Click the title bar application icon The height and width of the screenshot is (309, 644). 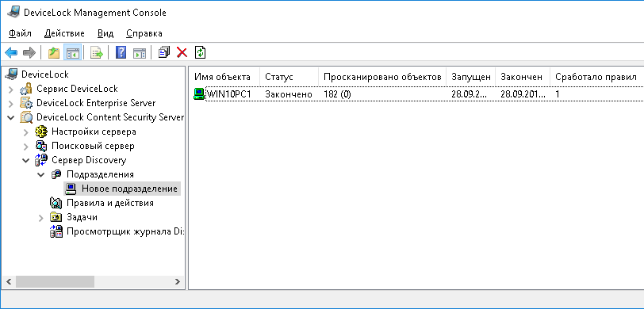(13, 13)
